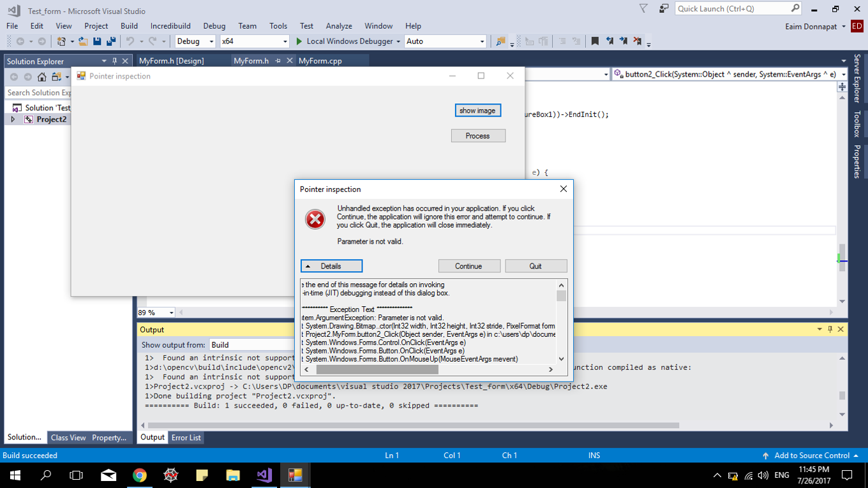Viewport: 868px width, 488px height.
Task: Click the Find in Files toolbar icon
Action: click(501, 41)
